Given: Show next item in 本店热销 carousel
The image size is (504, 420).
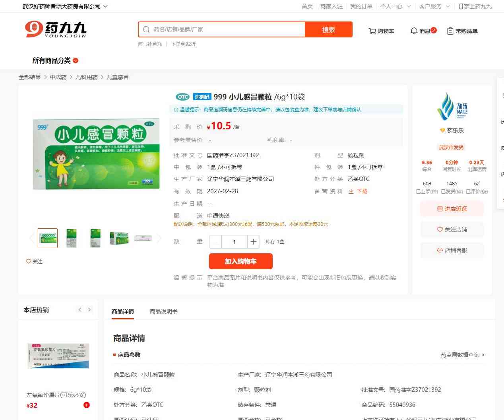Looking at the screenshot, I should (89, 309).
